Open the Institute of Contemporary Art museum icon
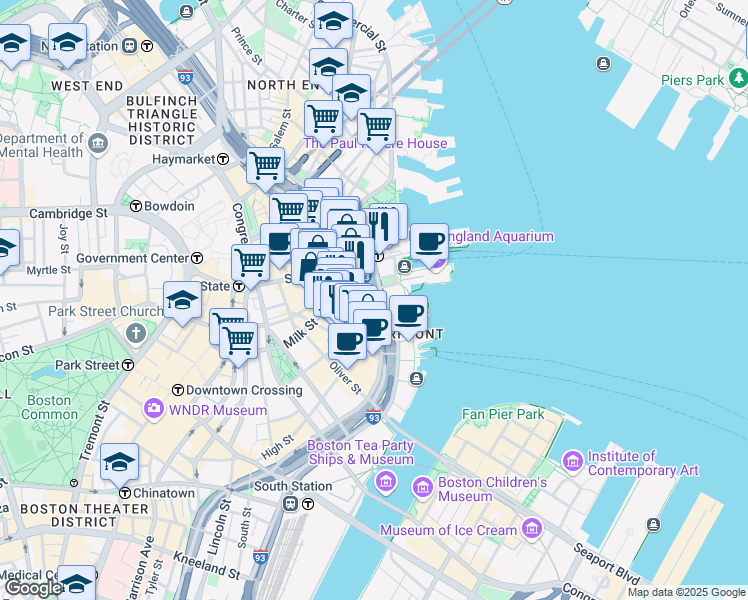 [572, 461]
